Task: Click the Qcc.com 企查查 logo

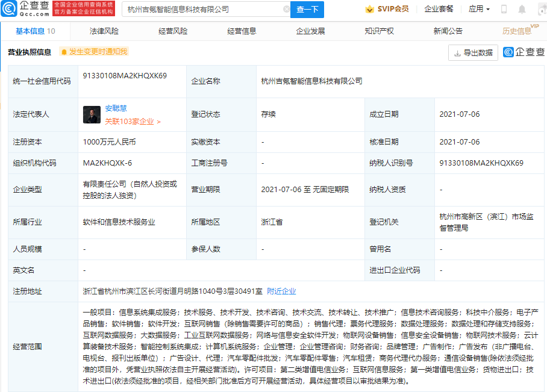Action: tap(24, 8)
